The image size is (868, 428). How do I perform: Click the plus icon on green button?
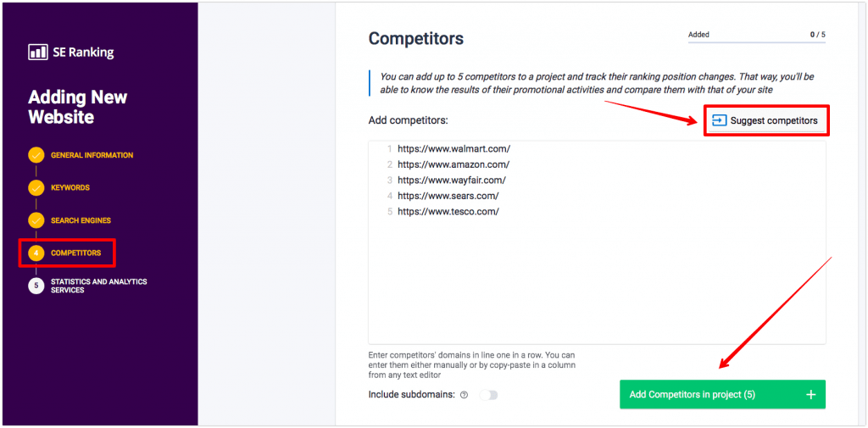pyautogui.click(x=811, y=394)
